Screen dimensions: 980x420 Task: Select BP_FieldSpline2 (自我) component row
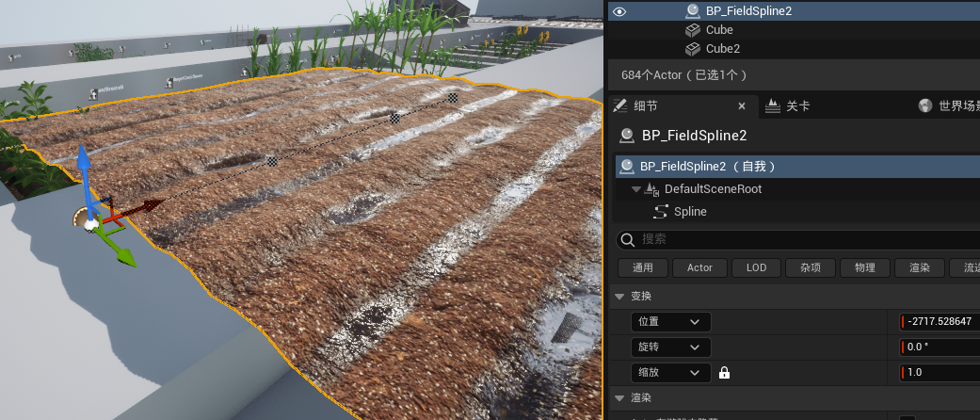pos(797,167)
